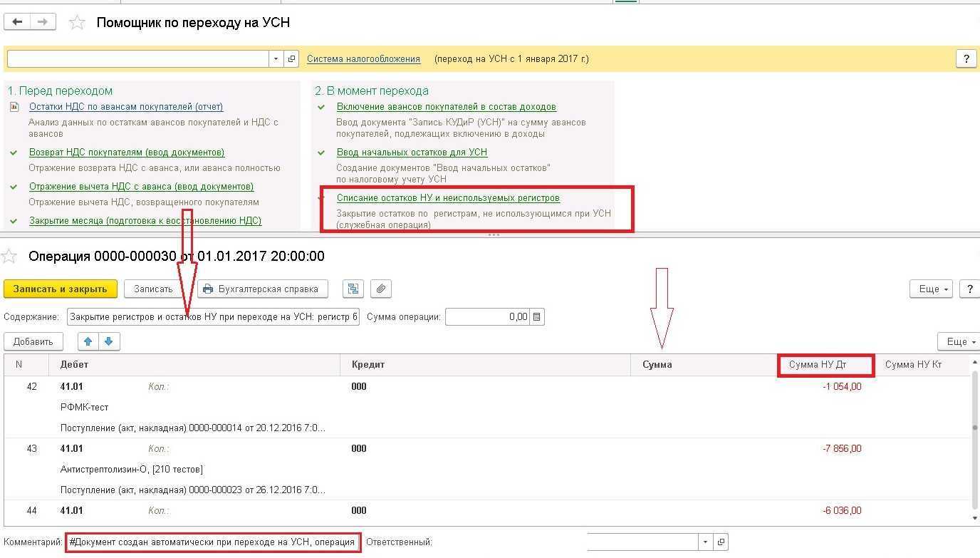
Task: Select the amount -6 036,00
Action: [842, 511]
